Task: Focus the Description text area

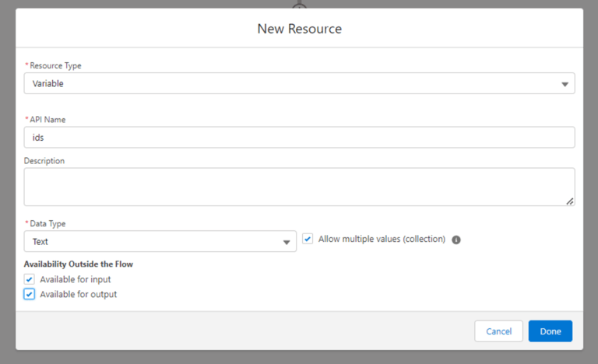Action: [x=299, y=187]
